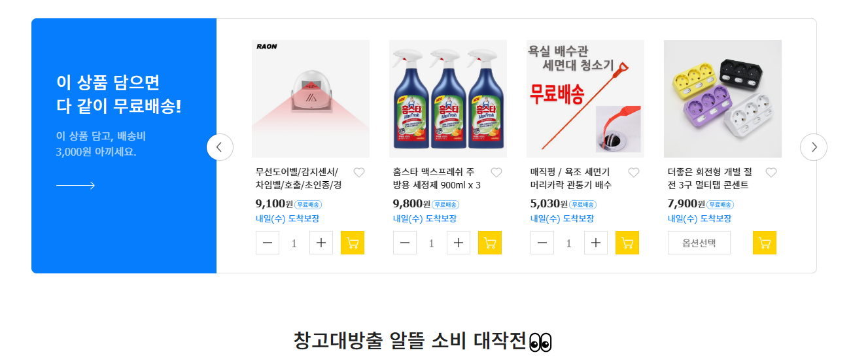
Task: Open 옵션선택 for the multi-tap outlet
Action: (x=699, y=243)
